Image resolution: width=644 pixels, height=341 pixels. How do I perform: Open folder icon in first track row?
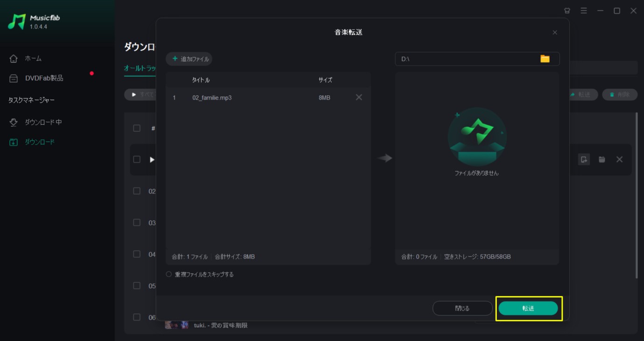(602, 159)
